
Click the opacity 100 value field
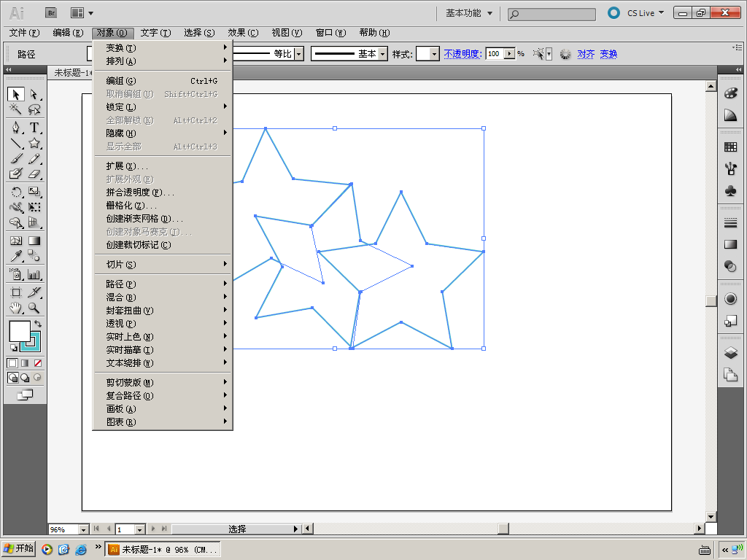pos(495,54)
